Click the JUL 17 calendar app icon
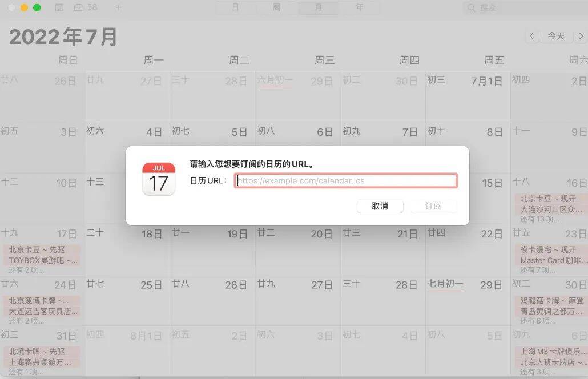588x379 pixels. click(x=159, y=179)
